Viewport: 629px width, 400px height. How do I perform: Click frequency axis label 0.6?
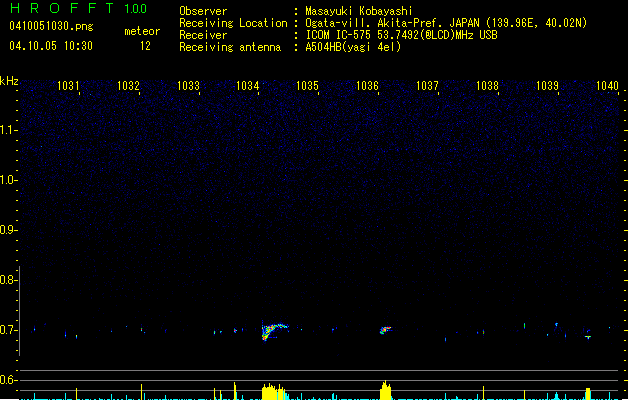point(8,380)
